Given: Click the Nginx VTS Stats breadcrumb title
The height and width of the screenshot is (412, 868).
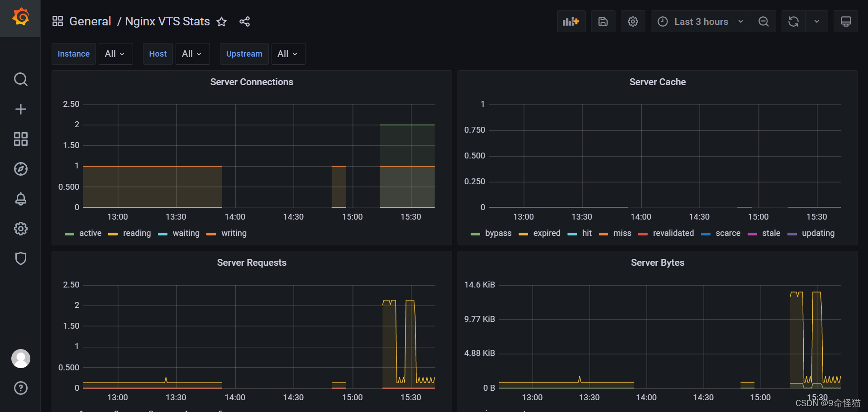Looking at the screenshot, I should point(167,21).
